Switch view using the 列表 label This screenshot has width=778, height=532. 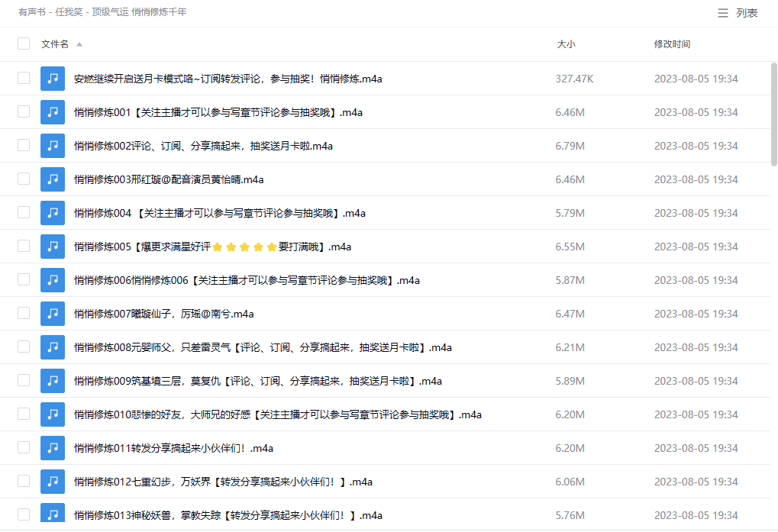coord(747,13)
